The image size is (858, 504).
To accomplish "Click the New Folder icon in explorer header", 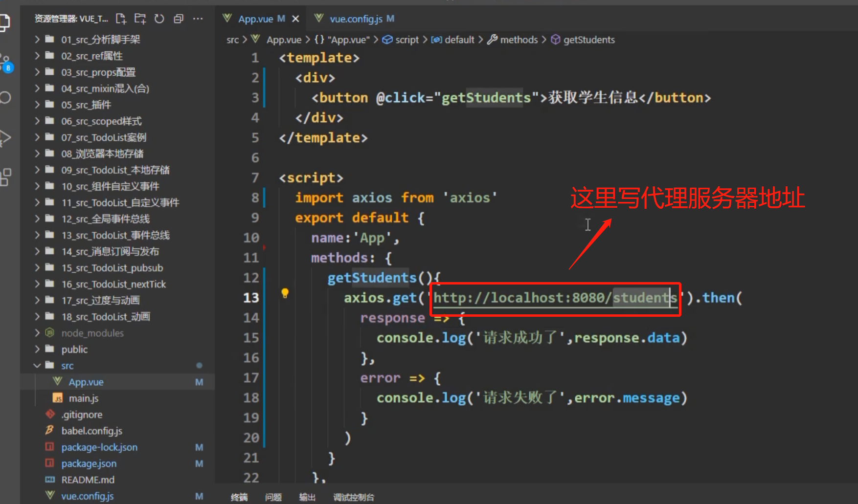I will (140, 19).
